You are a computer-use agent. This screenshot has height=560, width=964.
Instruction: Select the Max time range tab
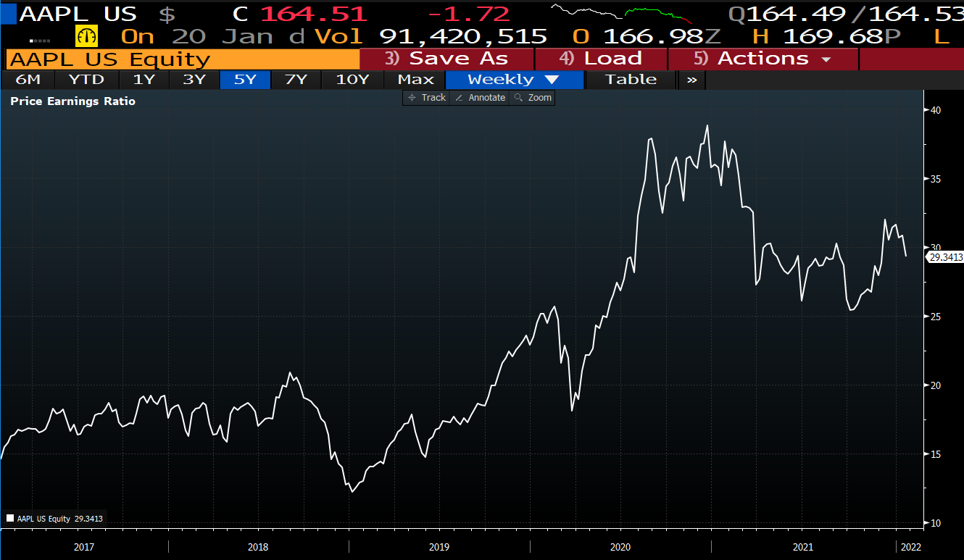point(415,80)
